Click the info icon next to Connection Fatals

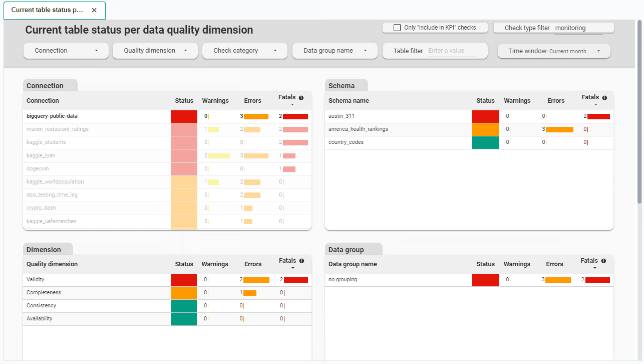point(301,98)
